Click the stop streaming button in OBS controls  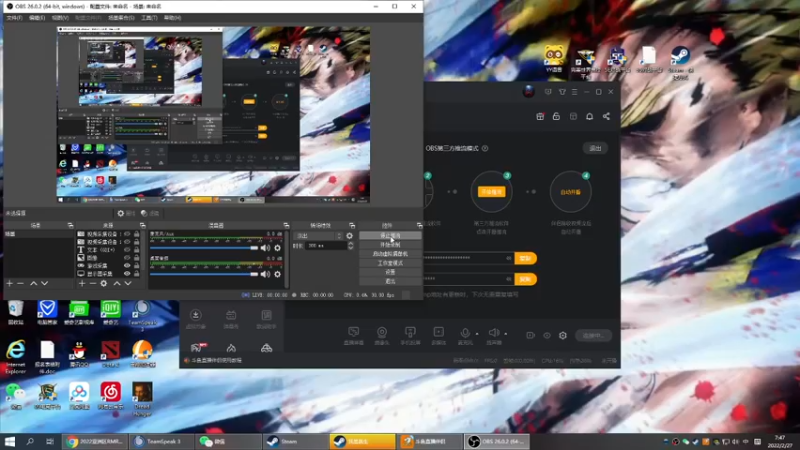tap(390, 236)
